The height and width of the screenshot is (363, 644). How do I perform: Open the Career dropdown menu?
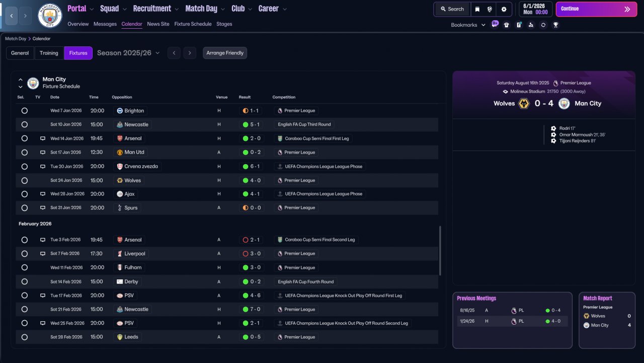[x=273, y=9]
